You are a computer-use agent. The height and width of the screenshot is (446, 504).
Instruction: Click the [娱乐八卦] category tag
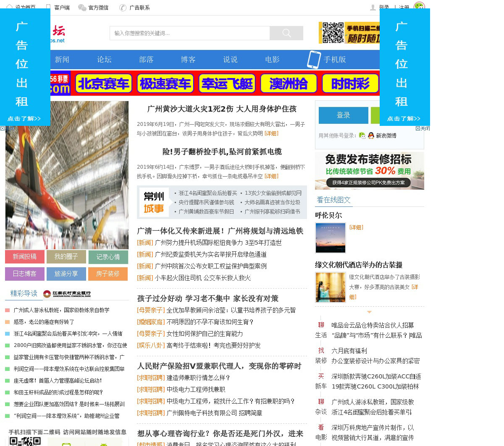point(151,346)
